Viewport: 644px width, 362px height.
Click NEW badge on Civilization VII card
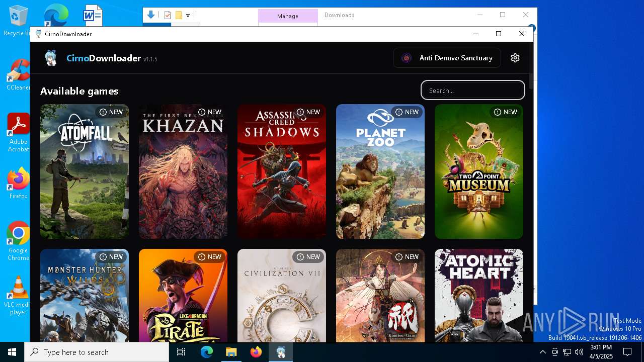[x=308, y=257]
